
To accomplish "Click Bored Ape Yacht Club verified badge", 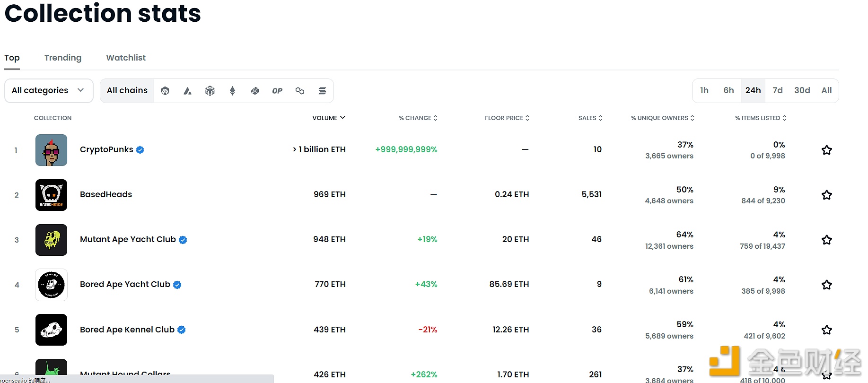I will pyautogui.click(x=177, y=285).
